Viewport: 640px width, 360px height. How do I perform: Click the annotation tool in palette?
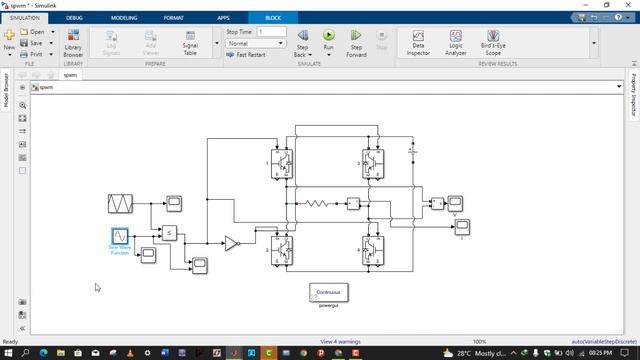point(22,144)
